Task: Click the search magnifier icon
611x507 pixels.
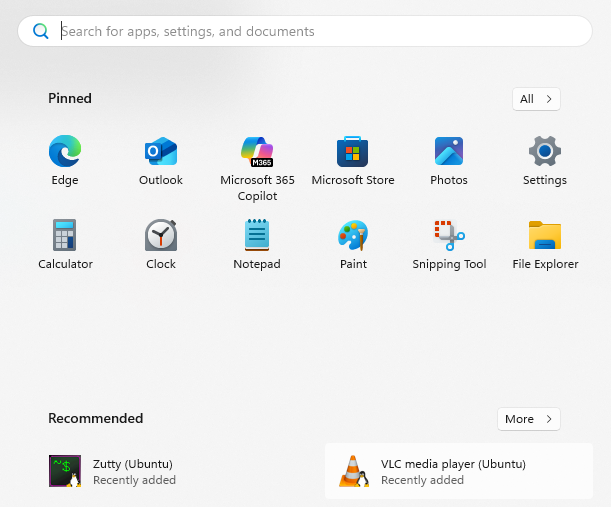Action: pos(41,31)
